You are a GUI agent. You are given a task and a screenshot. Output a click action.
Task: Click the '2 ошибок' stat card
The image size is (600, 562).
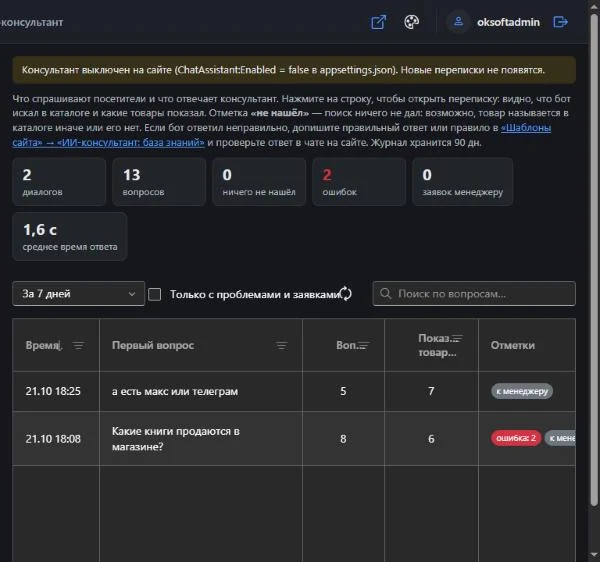359,182
